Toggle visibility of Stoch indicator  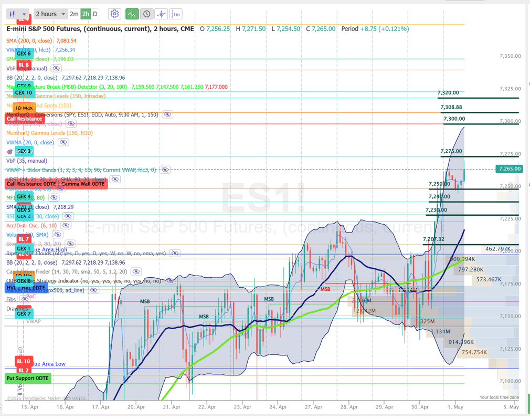click(70, 244)
